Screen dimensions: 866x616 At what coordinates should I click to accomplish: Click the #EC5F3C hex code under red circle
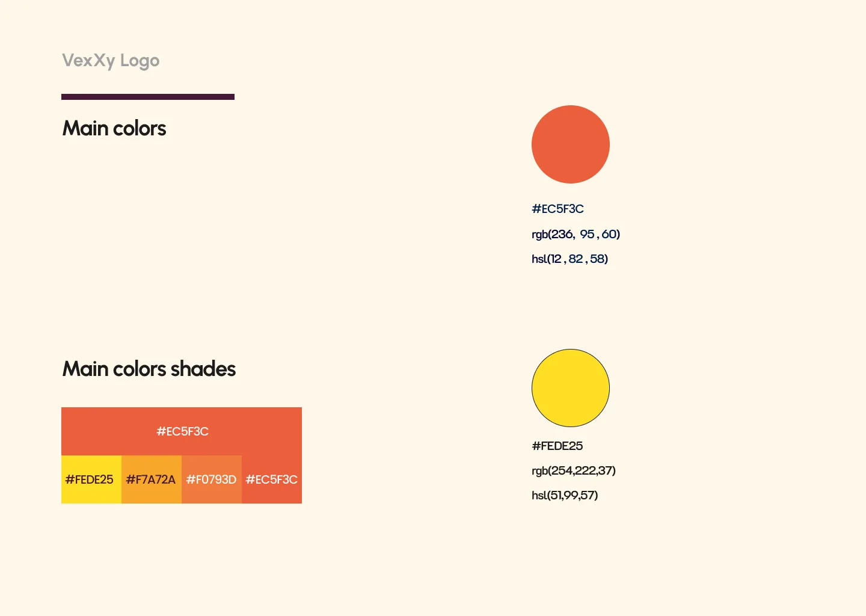tap(557, 209)
